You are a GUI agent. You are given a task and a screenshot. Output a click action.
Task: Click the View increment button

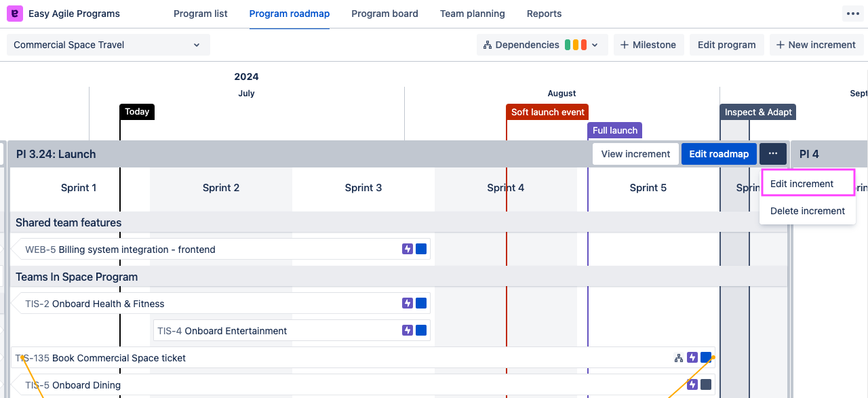point(635,154)
